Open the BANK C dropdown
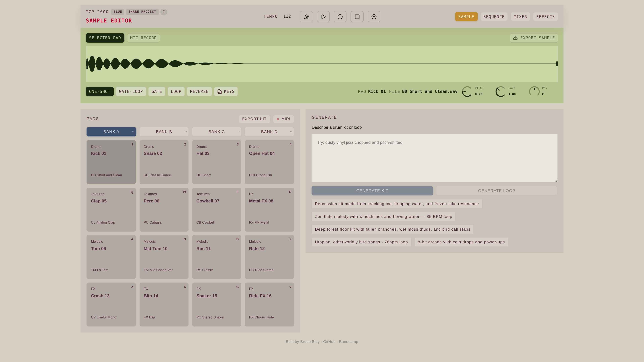The width and height of the screenshot is (644, 362). 217,132
